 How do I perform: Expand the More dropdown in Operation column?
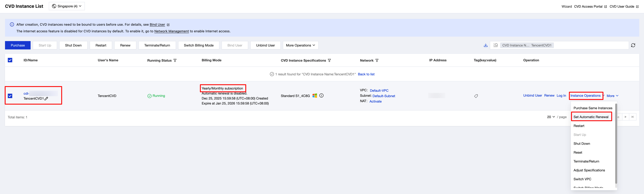[x=612, y=96]
